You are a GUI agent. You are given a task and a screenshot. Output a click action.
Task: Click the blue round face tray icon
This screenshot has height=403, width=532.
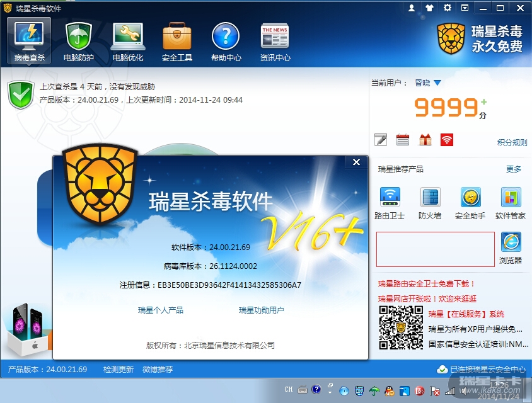(344, 391)
